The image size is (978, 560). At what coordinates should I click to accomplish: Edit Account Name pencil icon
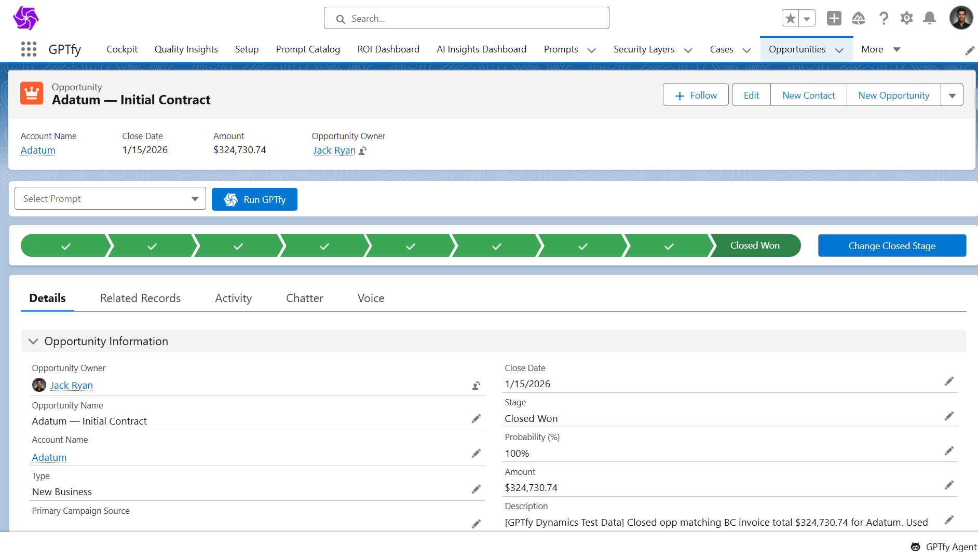476,454
